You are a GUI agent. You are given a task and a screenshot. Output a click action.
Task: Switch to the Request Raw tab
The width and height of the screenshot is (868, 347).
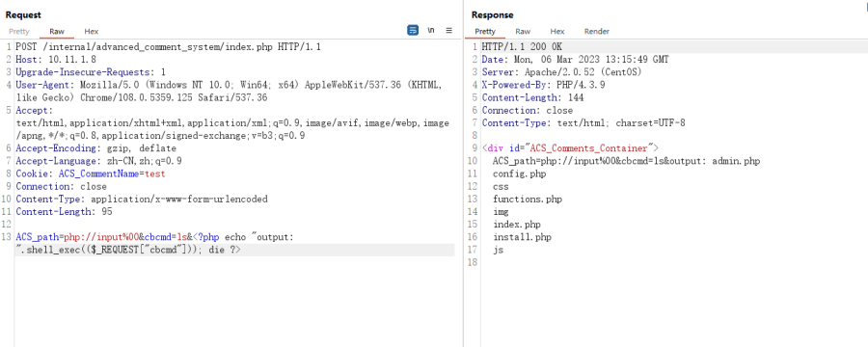click(57, 32)
